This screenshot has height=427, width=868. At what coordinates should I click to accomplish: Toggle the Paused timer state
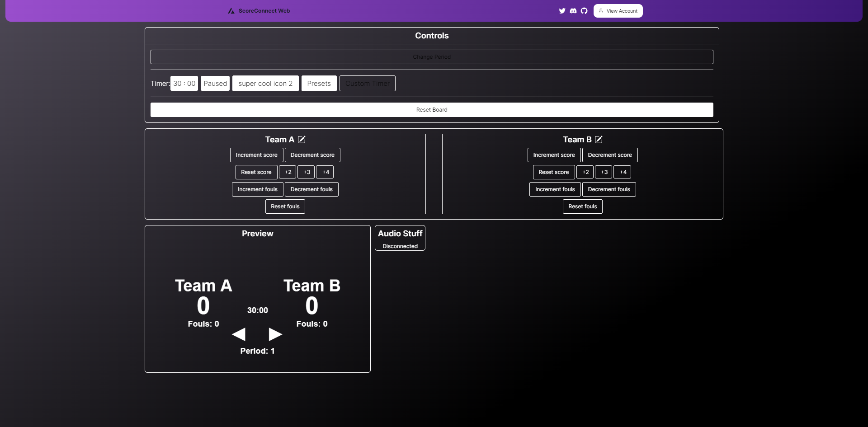click(215, 84)
